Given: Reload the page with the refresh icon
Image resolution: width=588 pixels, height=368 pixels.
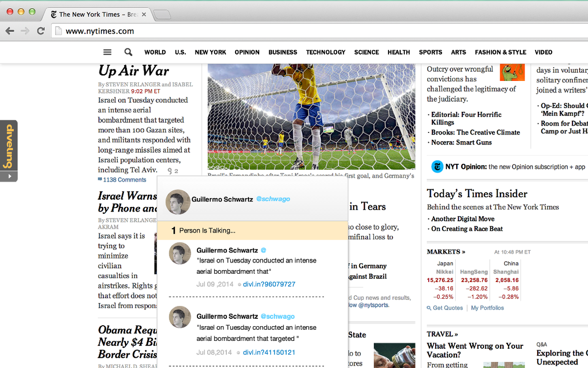Looking at the screenshot, I should [x=41, y=31].
